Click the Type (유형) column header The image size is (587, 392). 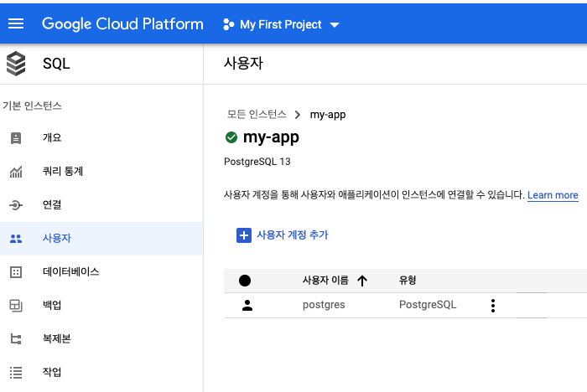(408, 281)
